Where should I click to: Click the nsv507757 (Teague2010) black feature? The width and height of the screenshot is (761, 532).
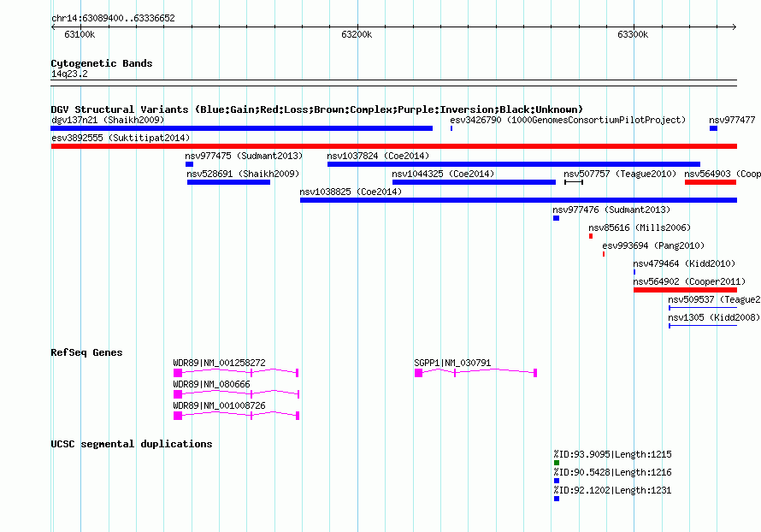coord(573,182)
